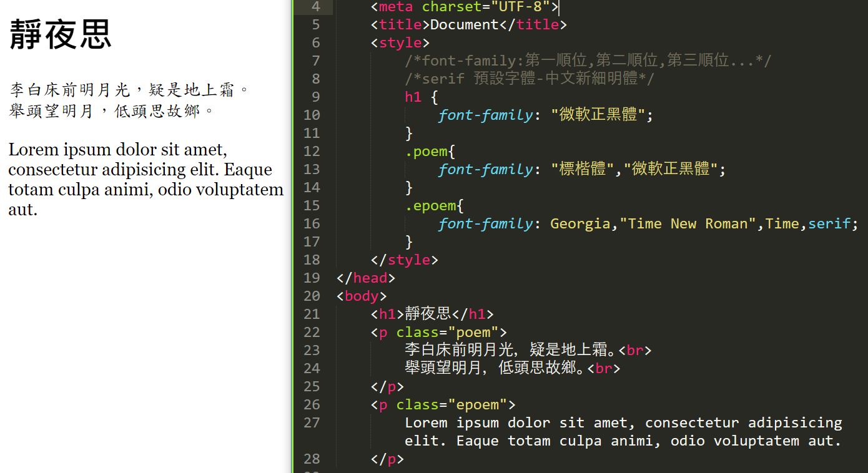868x473 pixels.
Task: Select line number 20 in the editor gutter
Action: pos(312,296)
